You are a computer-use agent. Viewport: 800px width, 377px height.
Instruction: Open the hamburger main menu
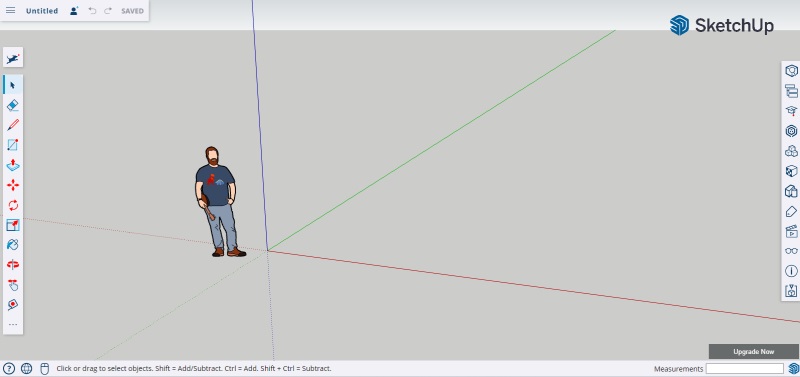[10, 11]
